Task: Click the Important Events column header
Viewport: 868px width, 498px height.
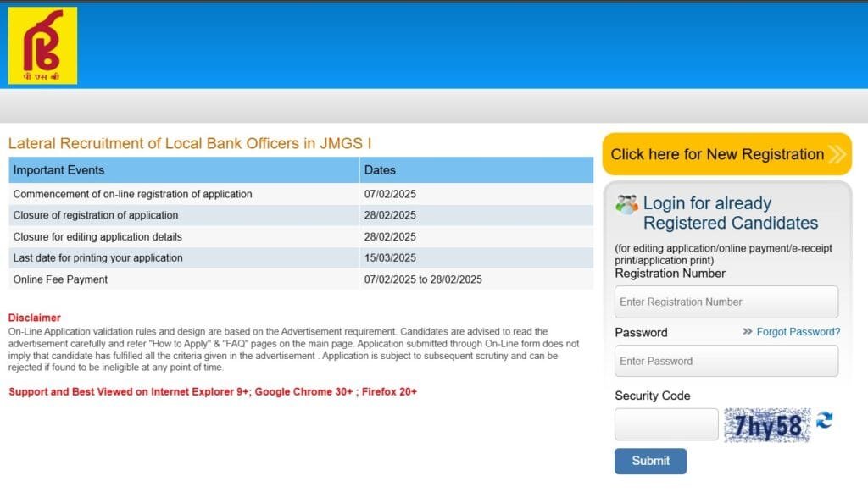Action: [x=59, y=170]
